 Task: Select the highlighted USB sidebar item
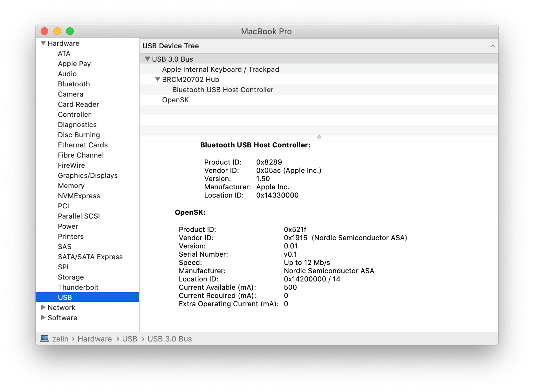87,297
